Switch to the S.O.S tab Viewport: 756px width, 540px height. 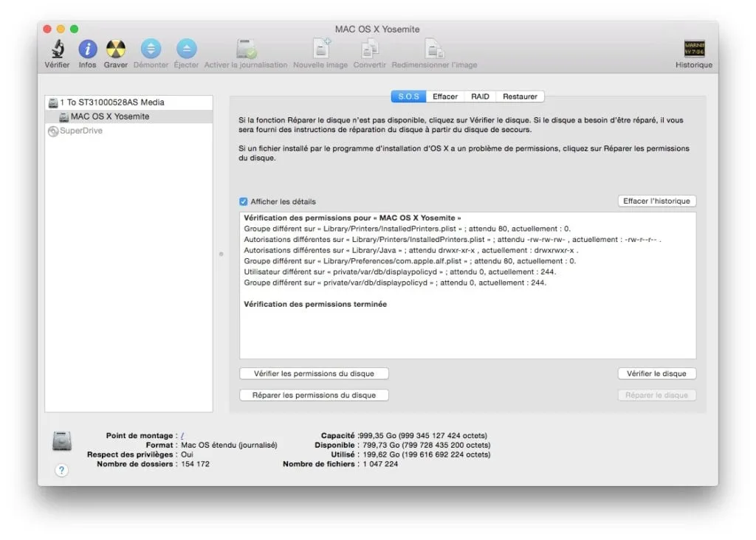[x=408, y=97]
